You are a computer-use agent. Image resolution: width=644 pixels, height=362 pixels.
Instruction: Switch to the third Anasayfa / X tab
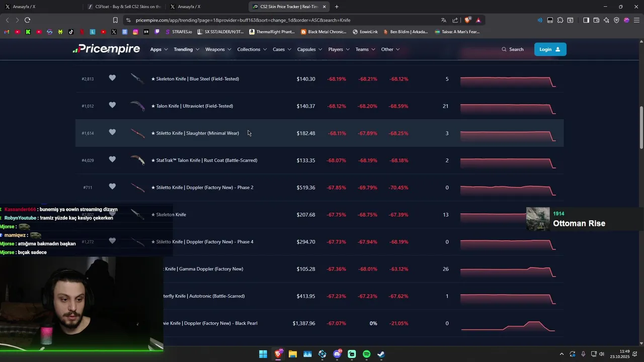(206, 7)
